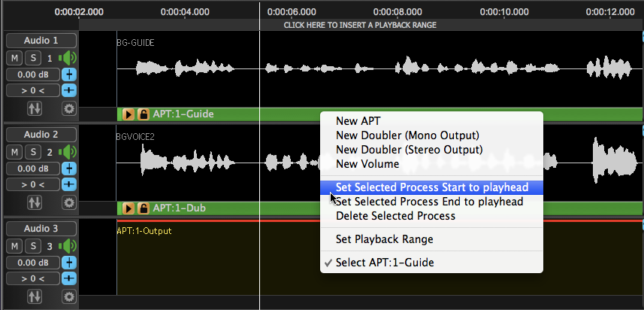This screenshot has height=310, width=644.
Task: Open Audio 2 track settings gear
Action: (69, 202)
